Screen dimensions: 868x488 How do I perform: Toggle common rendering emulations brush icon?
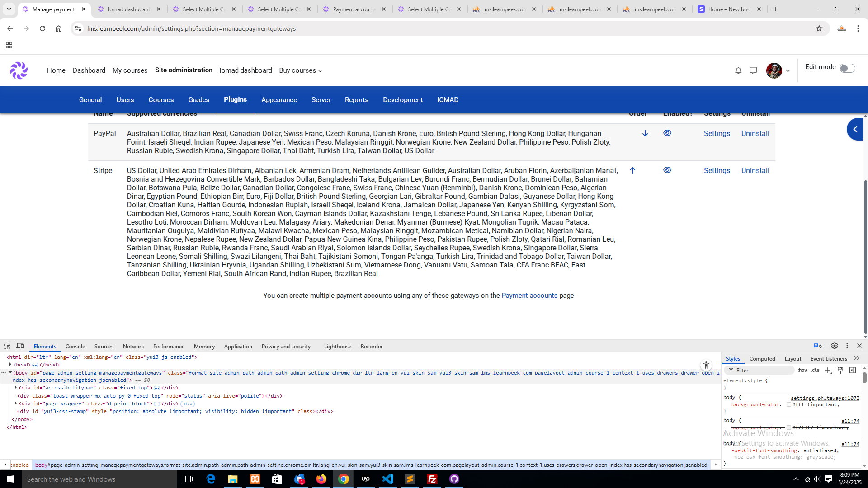tap(840, 370)
